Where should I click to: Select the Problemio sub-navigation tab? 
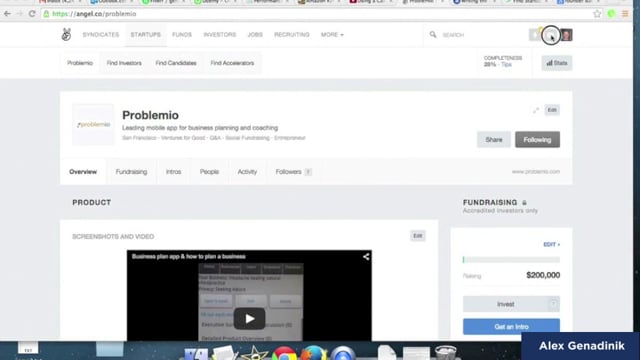coord(80,63)
